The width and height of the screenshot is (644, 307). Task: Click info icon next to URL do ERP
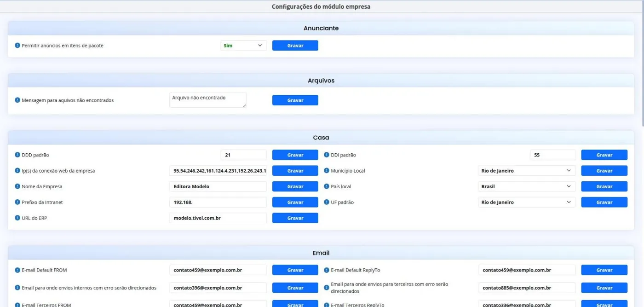coord(17,218)
